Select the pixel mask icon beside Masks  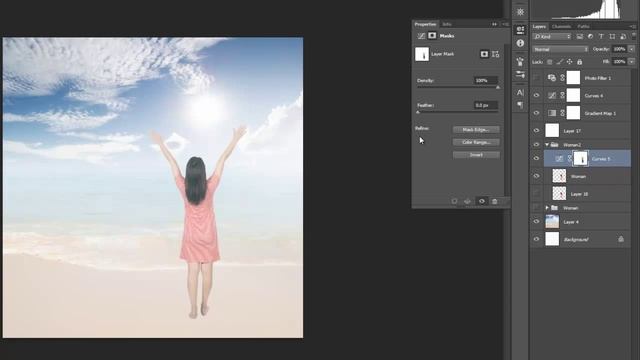tap(432, 36)
